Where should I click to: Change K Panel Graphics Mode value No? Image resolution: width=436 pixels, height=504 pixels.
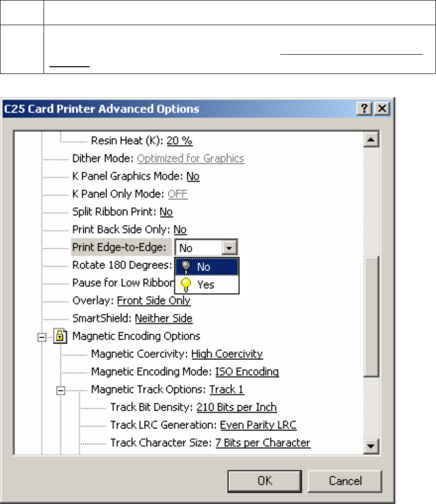tap(193, 176)
